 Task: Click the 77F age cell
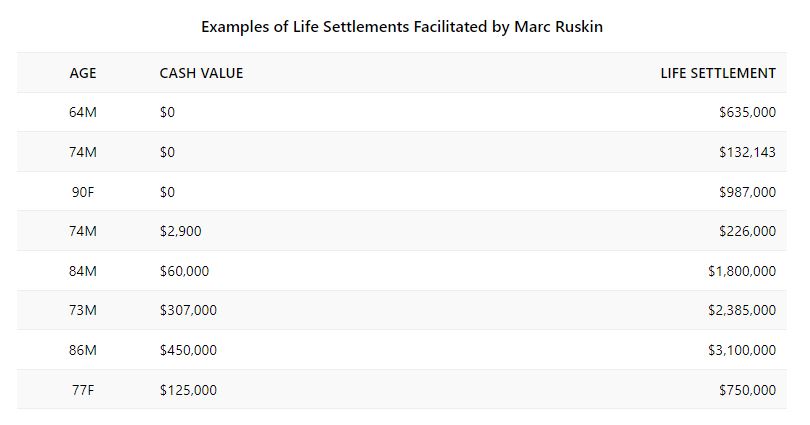pyautogui.click(x=83, y=390)
